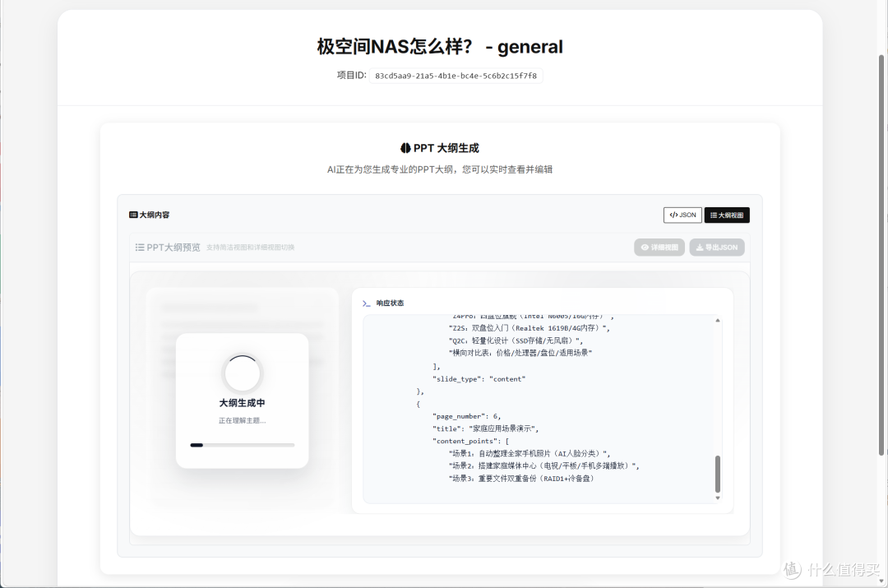Click the "page_number": 6 line
The height and width of the screenshot is (588, 888).
coord(467,416)
